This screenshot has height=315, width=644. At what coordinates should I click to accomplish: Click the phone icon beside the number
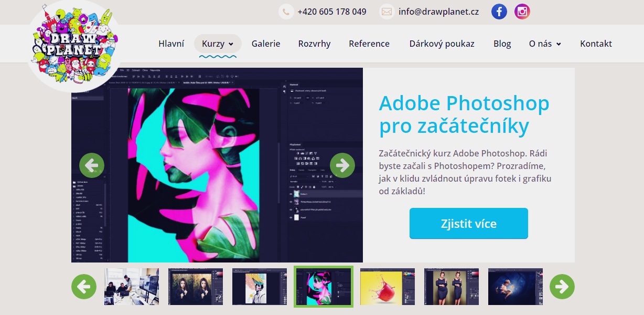click(x=286, y=12)
